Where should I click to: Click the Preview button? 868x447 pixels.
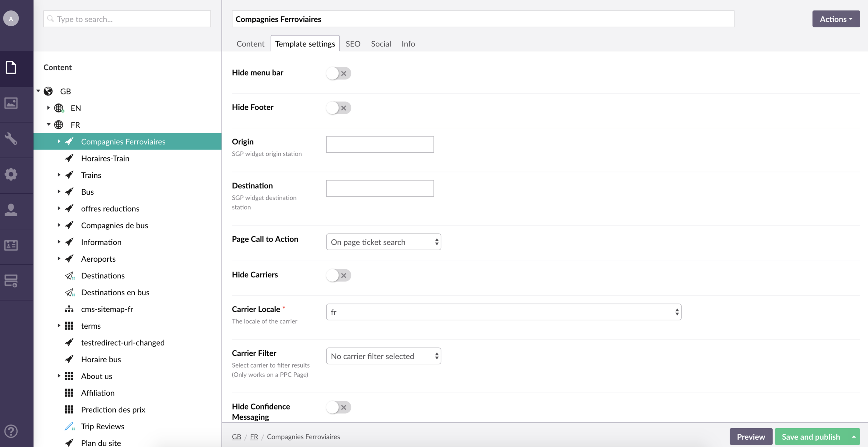pos(751,437)
